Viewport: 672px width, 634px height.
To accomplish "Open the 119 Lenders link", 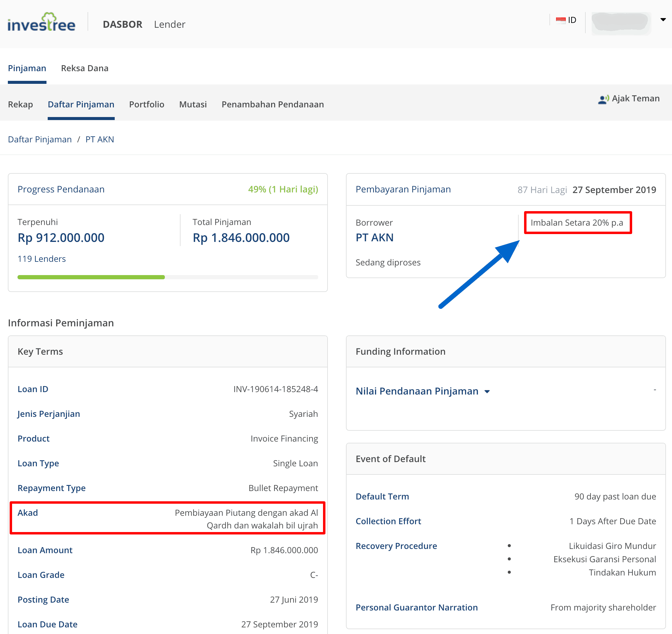I will [42, 258].
